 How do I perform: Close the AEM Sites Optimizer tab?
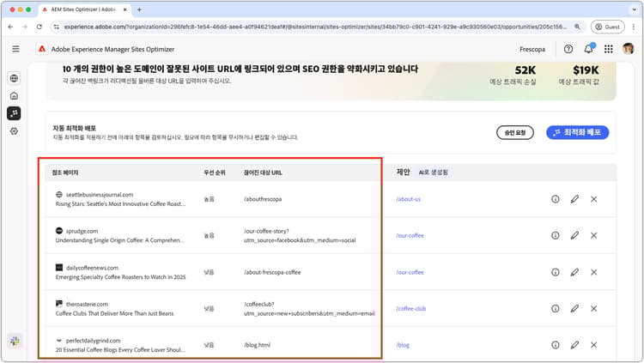[125, 9]
